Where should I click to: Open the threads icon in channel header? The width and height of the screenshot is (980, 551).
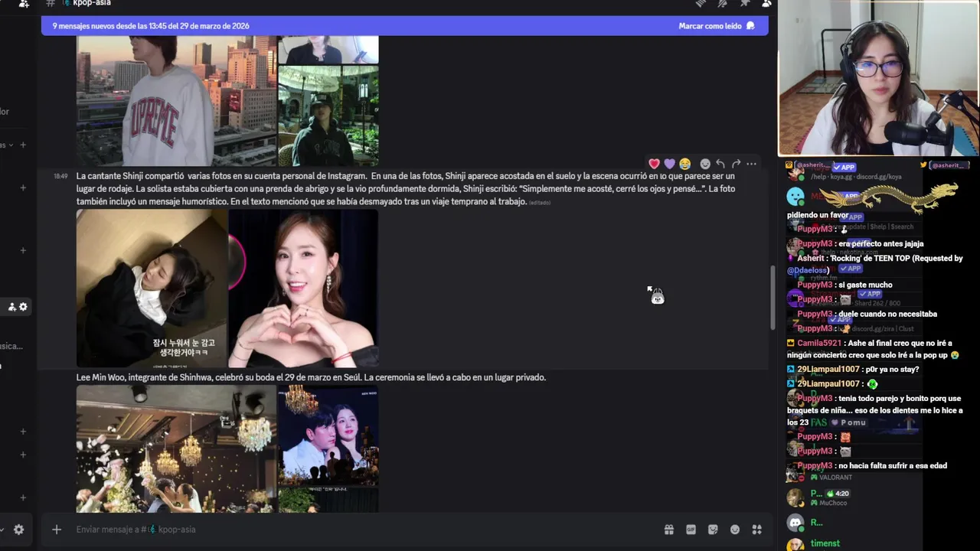click(x=701, y=3)
